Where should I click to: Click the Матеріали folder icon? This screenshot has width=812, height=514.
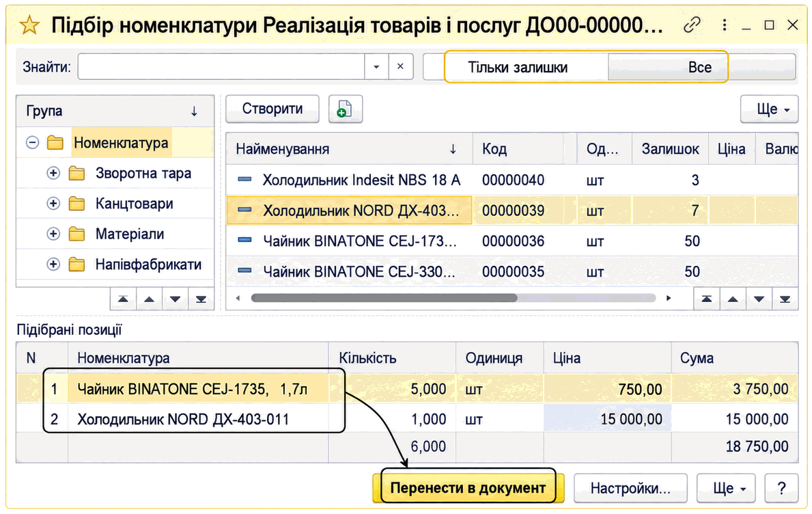tap(76, 234)
